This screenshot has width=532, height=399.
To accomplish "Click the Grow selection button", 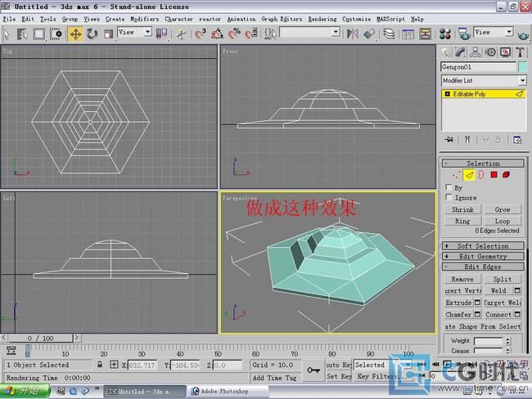I will tap(503, 209).
